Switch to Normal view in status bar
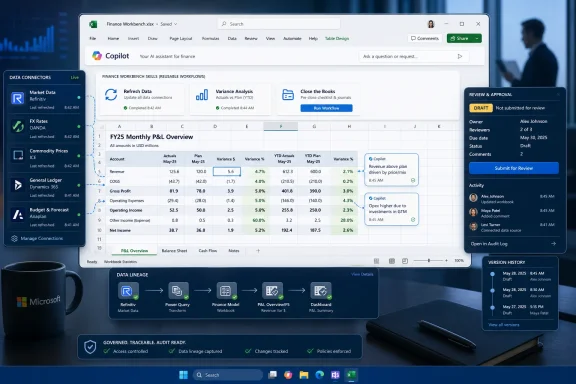 pyautogui.click(x=376, y=261)
